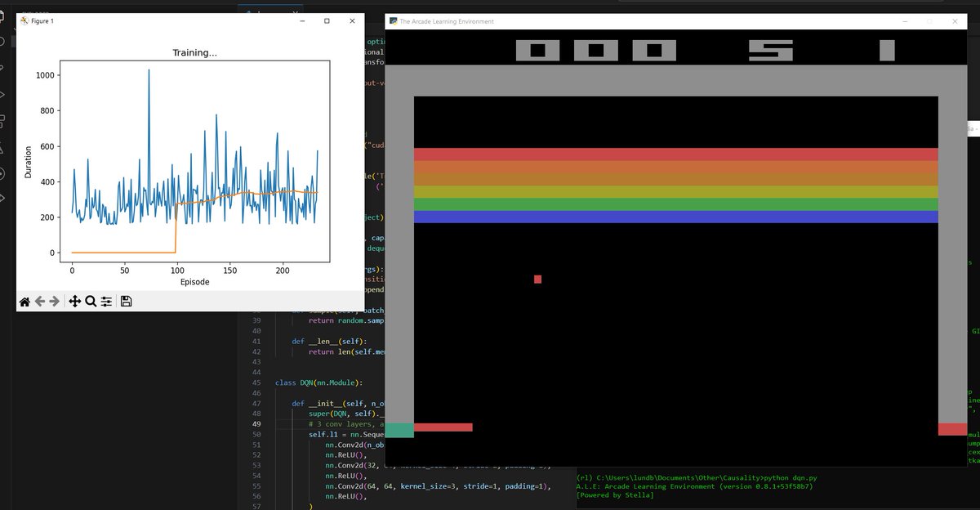Click the blue brick row in Breakout
980x510 pixels.
tap(676, 217)
